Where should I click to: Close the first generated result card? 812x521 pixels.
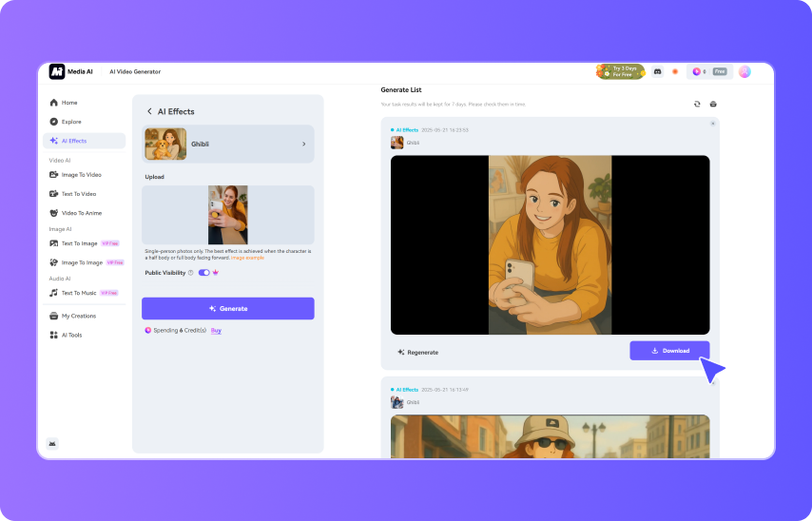(712, 124)
